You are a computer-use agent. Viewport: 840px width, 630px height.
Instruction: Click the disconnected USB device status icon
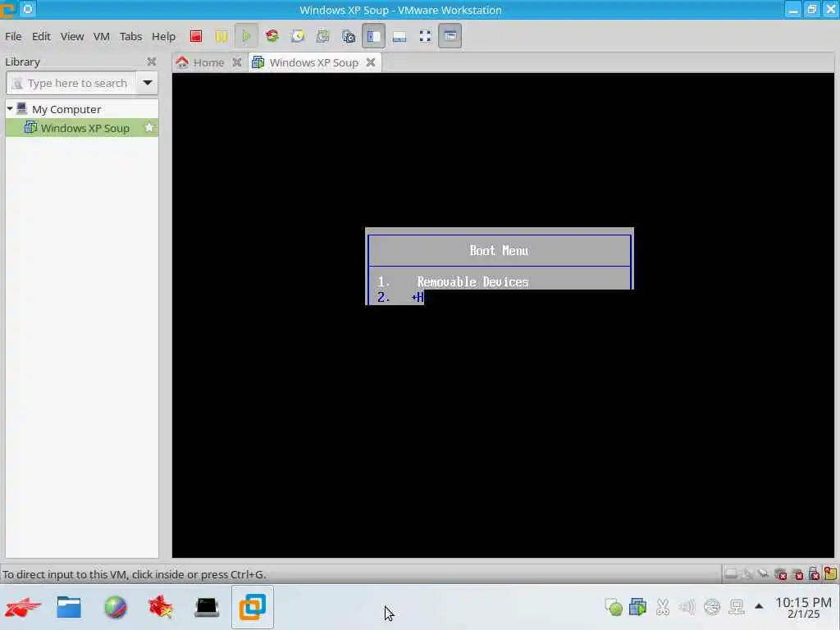click(x=815, y=573)
